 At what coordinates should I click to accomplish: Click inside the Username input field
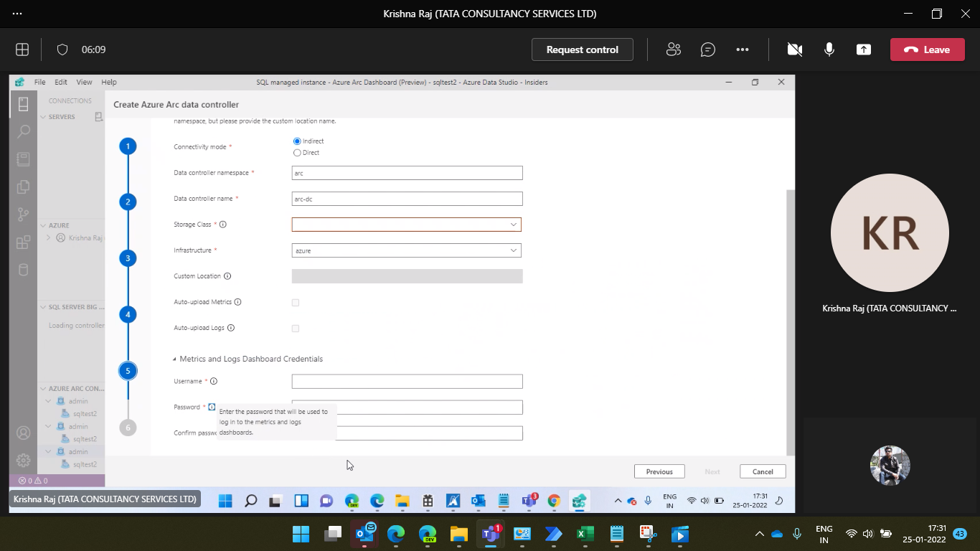click(x=406, y=381)
